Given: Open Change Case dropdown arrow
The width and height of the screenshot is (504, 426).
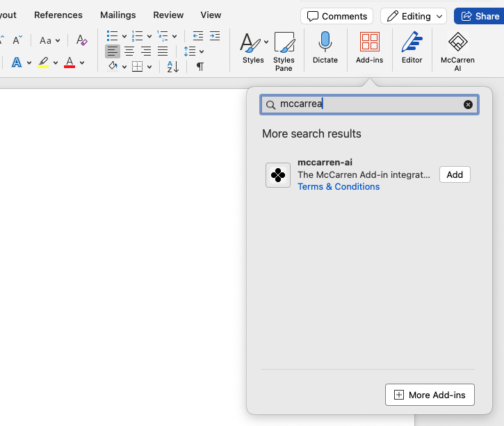Looking at the screenshot, I should click(x=58, y=41).
